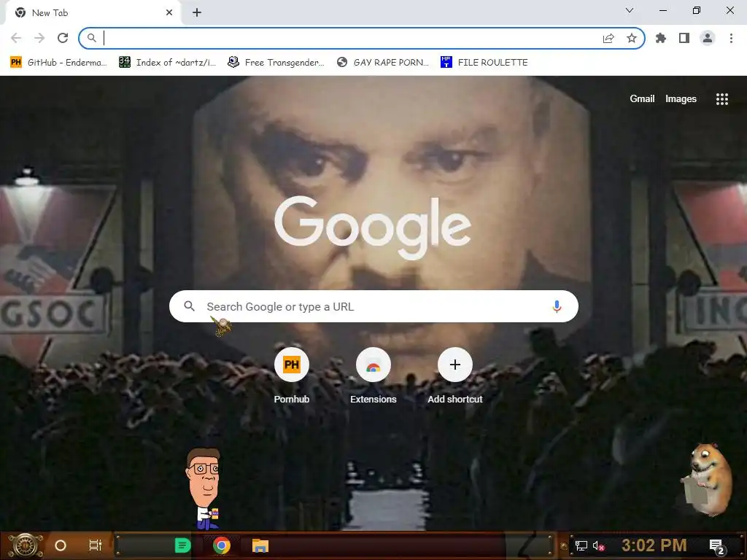Click the hamster desktop character
The image size is (747, 560).
click(x=707, y=480)
